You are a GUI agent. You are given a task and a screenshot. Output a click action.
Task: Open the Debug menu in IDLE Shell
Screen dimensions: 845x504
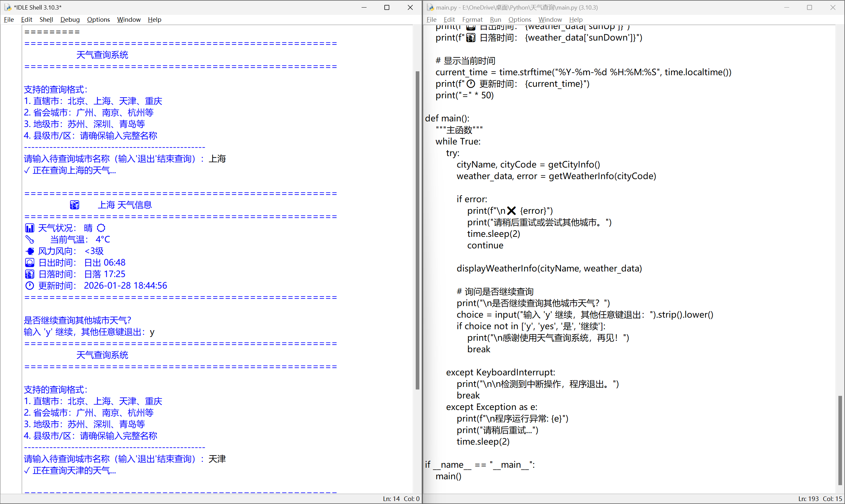click(70, 19)
